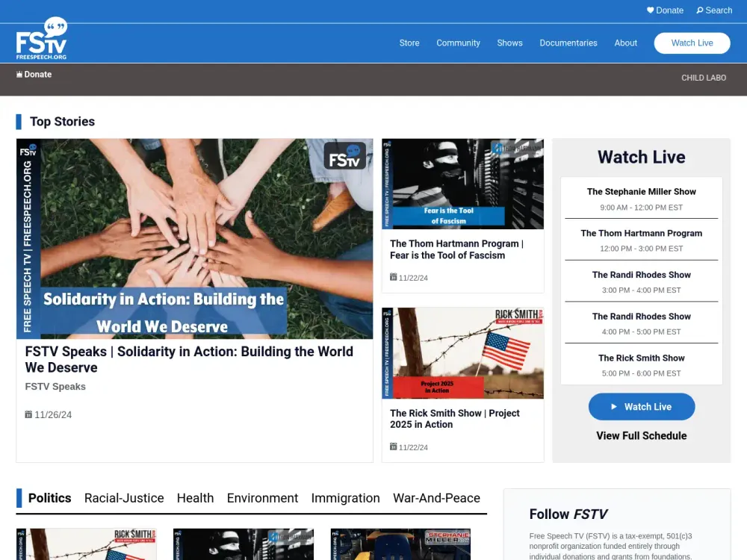Screen dimensions: 747x560
Task: Open the Solidarity in Action story thumbnail
Action: coord(194,239)
